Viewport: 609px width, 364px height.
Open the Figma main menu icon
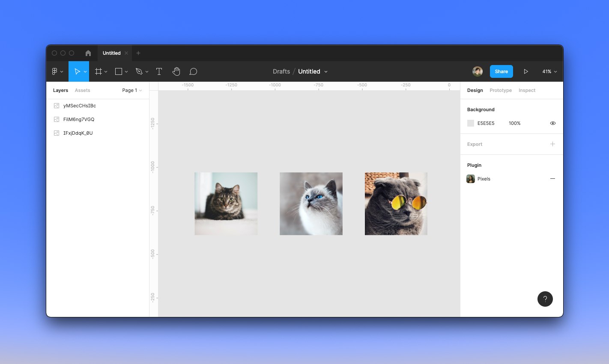pyautogui.click(x=55, y=71)
